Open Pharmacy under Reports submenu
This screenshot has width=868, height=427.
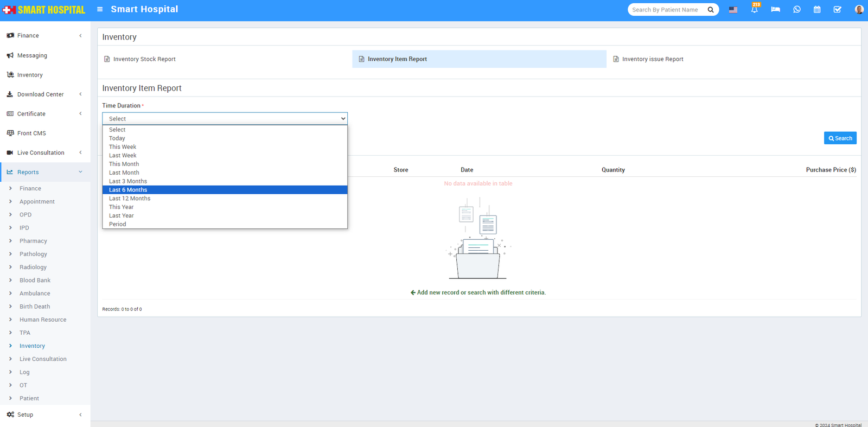point(33,241)
